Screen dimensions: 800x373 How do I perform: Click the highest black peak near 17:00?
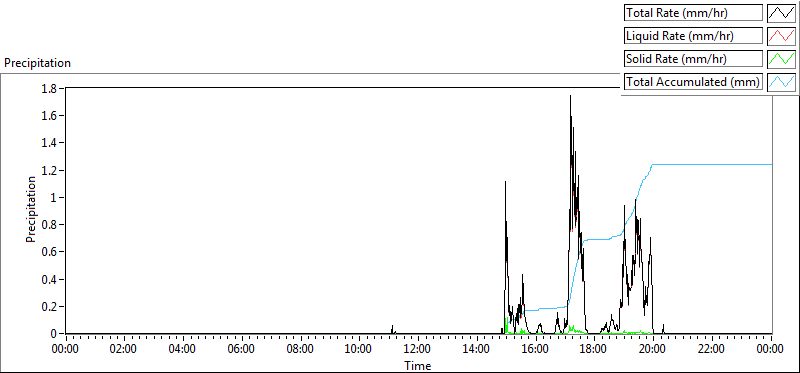tap(570, 96)
